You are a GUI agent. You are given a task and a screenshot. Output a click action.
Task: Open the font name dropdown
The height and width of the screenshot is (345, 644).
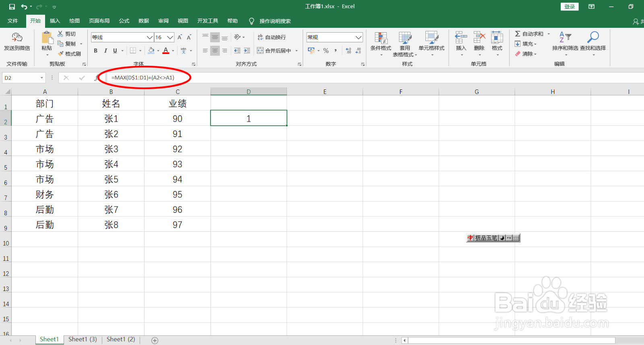click(x=149, y=37)
